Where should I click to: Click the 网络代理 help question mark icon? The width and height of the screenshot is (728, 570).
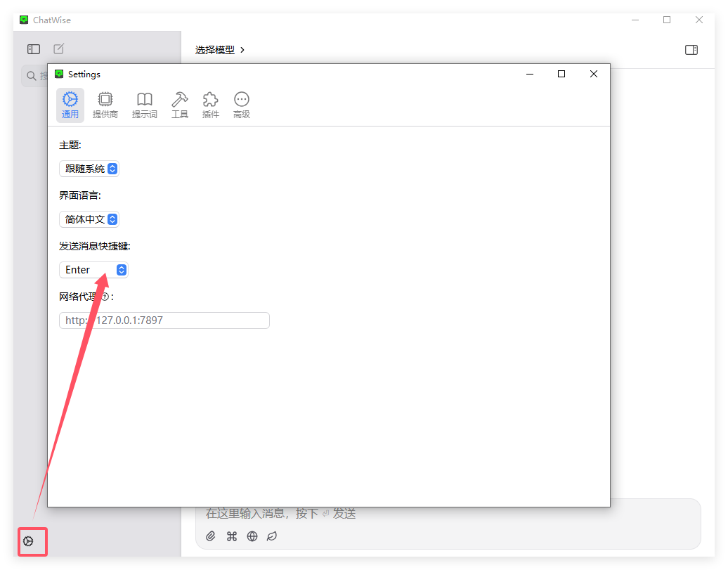click(x=105, y=297)
